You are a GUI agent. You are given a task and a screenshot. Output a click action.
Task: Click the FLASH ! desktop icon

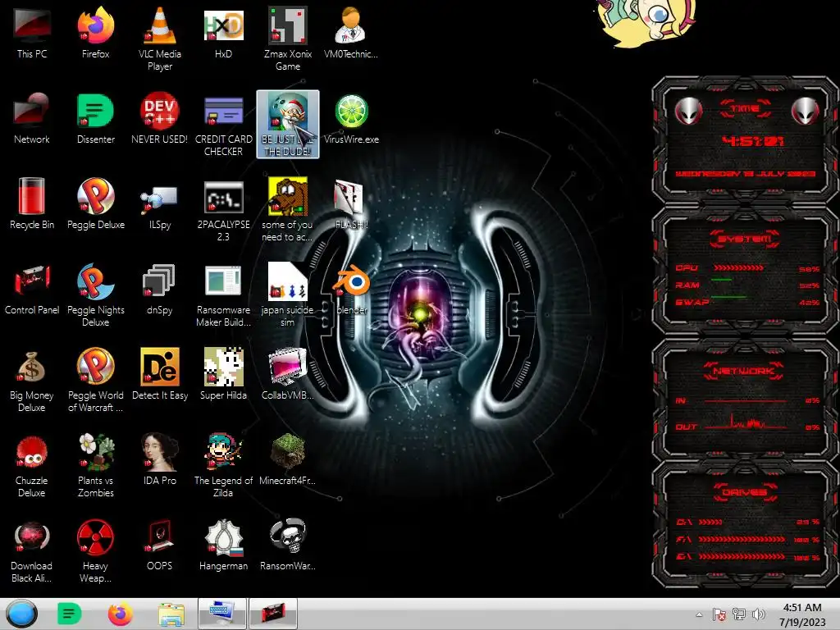[x=351, y=203]
